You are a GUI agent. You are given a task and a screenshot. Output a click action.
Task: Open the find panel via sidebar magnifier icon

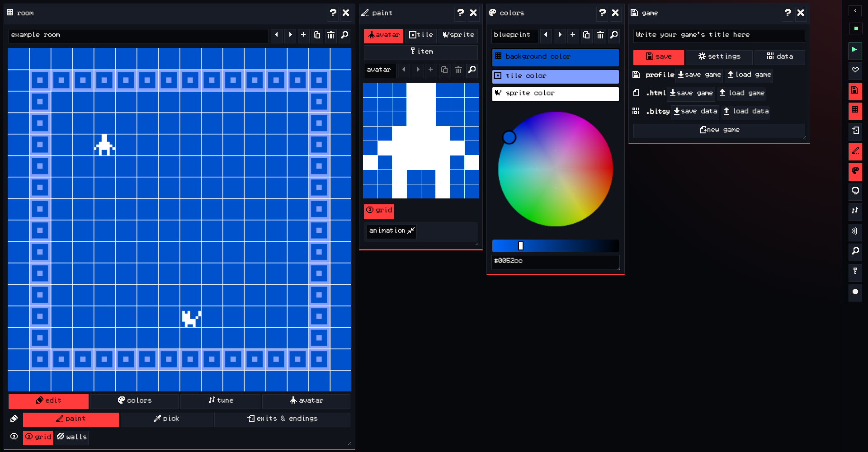tap(855, 251)
